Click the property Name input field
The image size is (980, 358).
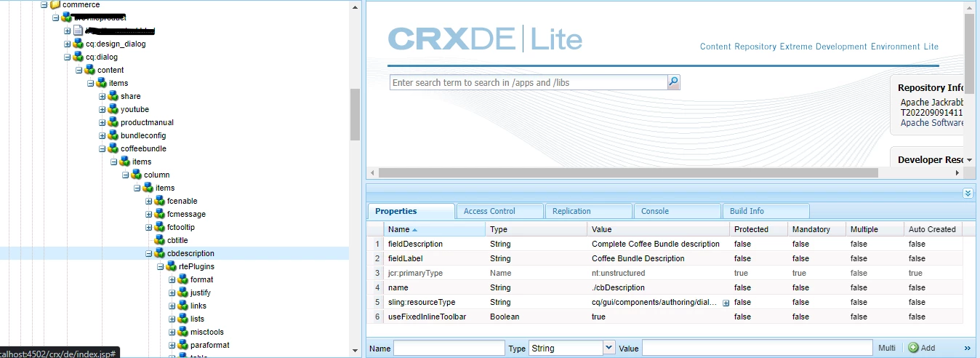point(449,348)
